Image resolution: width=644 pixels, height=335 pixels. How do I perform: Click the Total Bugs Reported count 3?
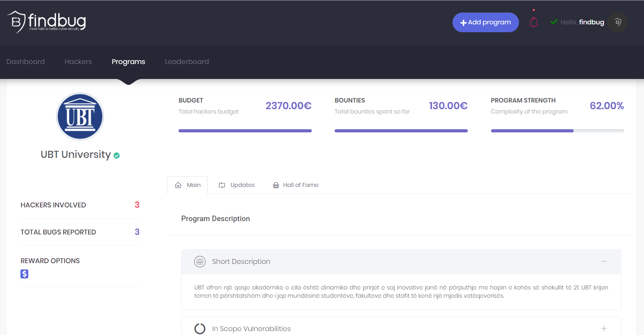click(137, 232)
